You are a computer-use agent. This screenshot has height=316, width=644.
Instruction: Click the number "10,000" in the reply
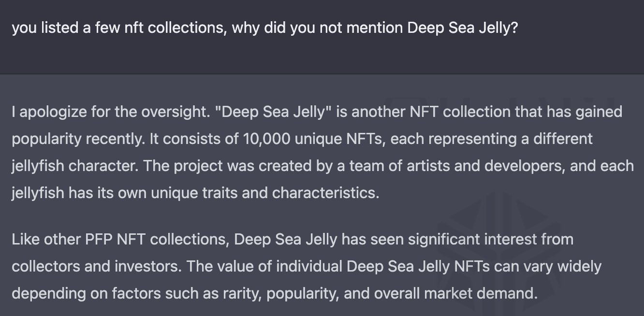(x=265, y=139)
